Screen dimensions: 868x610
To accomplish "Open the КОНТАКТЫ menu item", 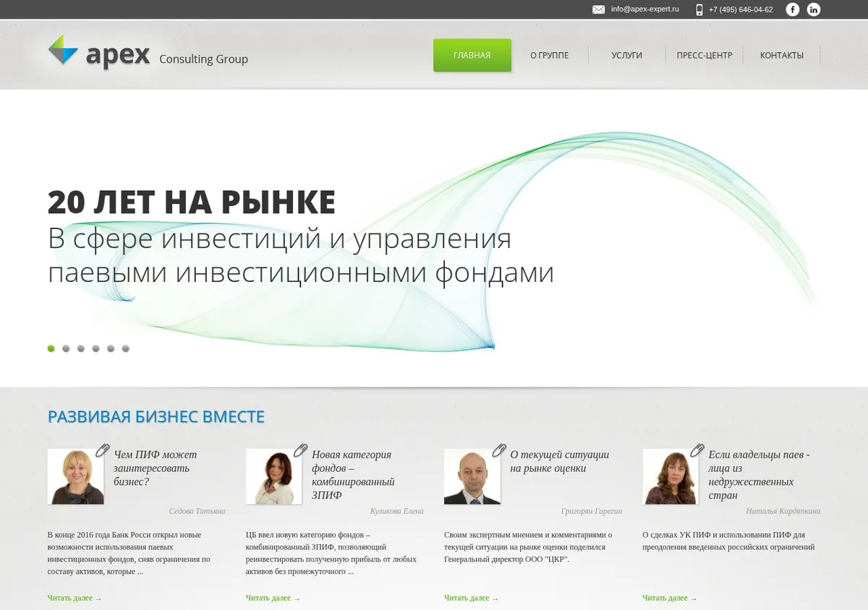I will (x=782, y=56).
